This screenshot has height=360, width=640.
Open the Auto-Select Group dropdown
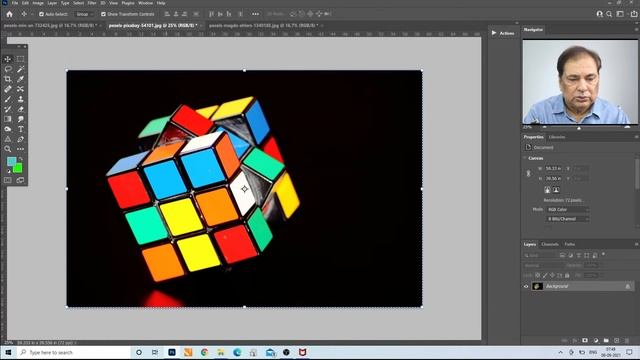pos(84,14)
